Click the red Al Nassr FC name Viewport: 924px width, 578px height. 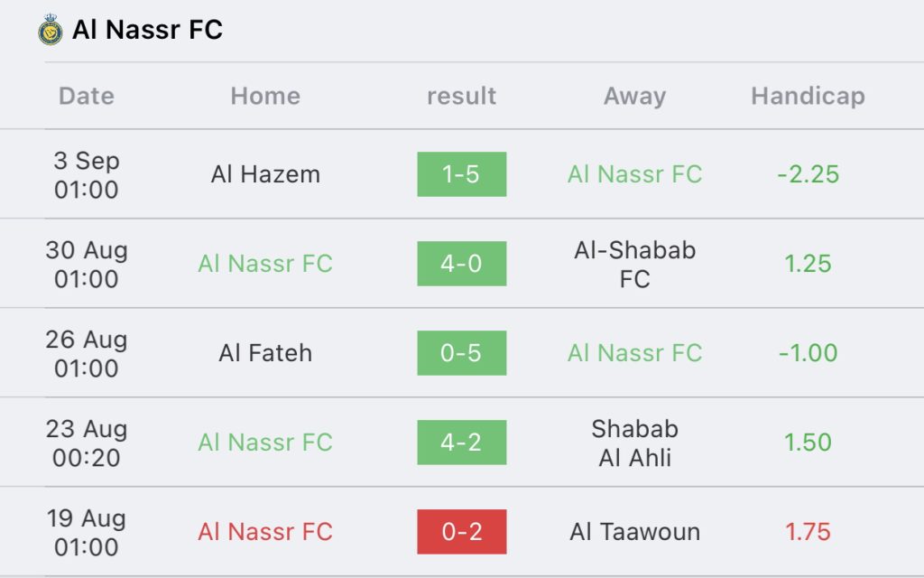(265, 532)
